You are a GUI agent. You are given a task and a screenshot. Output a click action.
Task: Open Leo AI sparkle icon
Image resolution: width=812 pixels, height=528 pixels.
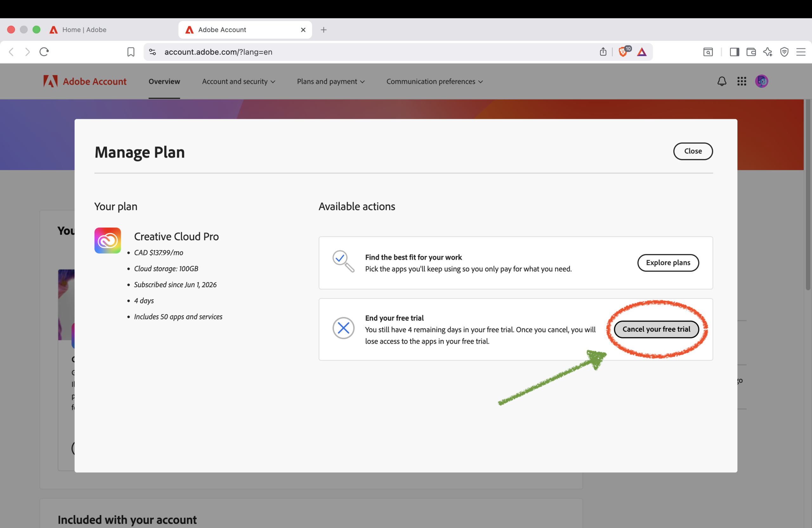pos(768,52)
